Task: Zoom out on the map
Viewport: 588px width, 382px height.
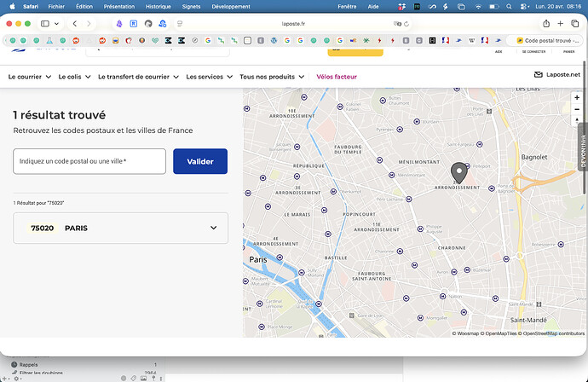Action: 577,109
